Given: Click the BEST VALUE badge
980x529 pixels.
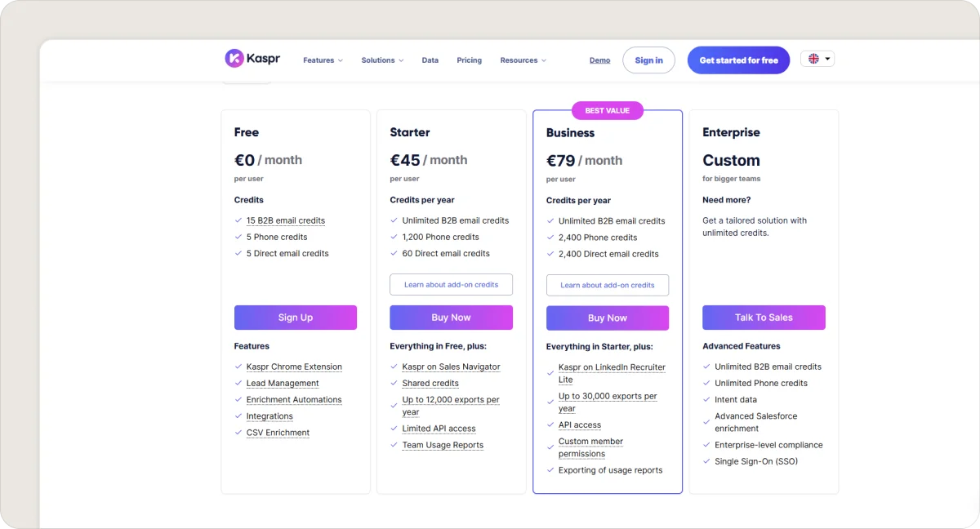Looking at the screenshot, I should tap(608, 110).
